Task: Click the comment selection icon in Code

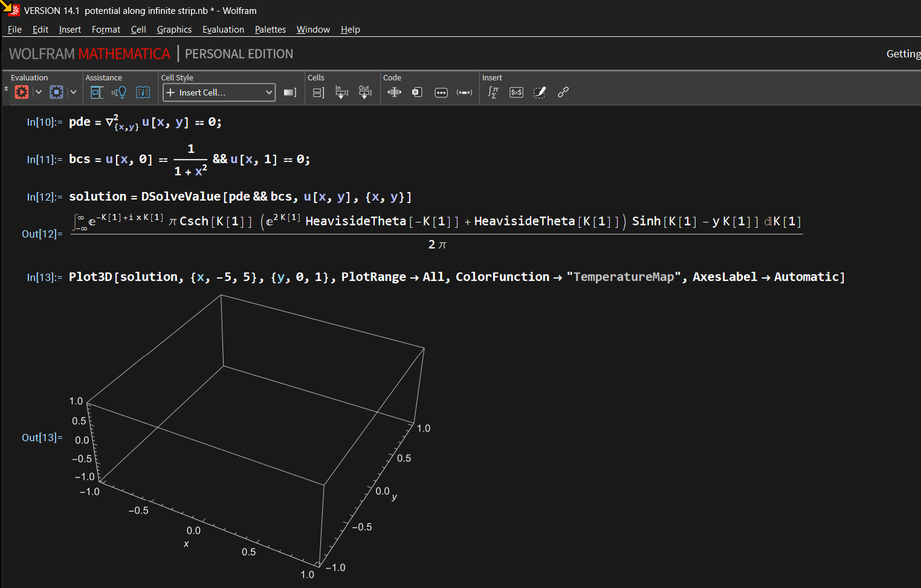Action: point(464,92)
